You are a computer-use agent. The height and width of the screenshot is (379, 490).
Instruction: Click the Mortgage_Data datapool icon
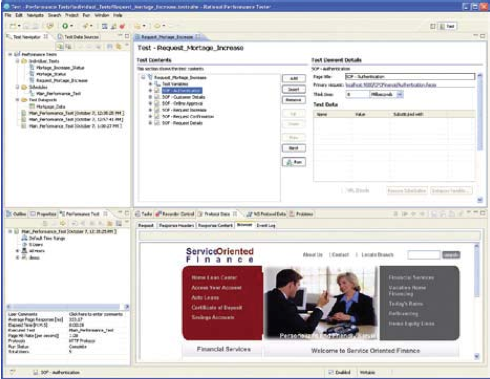coord(32,106)
